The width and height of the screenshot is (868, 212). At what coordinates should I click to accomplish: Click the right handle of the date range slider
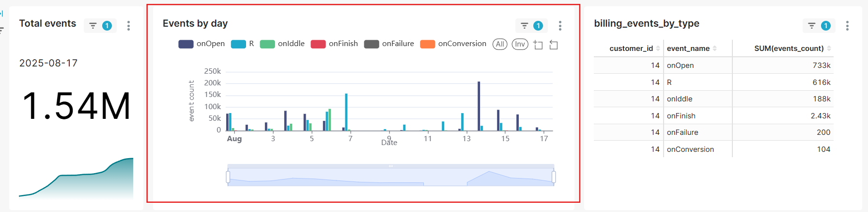(x=554, y=177)
